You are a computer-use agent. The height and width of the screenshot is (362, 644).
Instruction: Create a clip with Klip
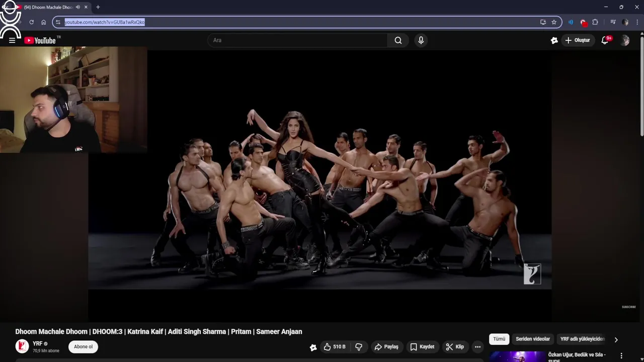pyautogui.click(x=455, y=347)
